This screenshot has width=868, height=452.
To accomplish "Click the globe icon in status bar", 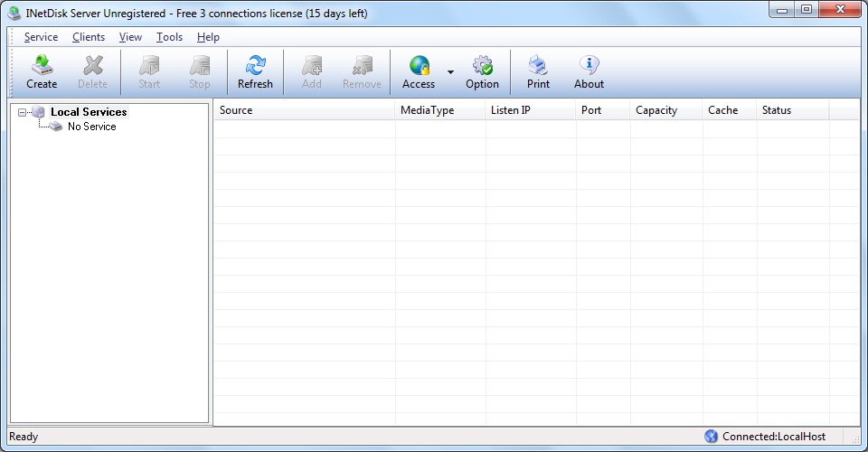I will [711, 437].
